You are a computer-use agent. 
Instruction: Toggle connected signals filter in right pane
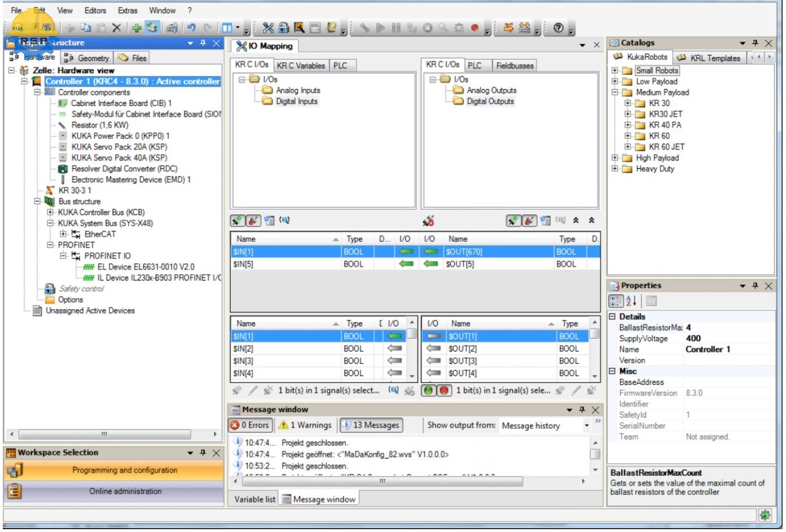513,221
